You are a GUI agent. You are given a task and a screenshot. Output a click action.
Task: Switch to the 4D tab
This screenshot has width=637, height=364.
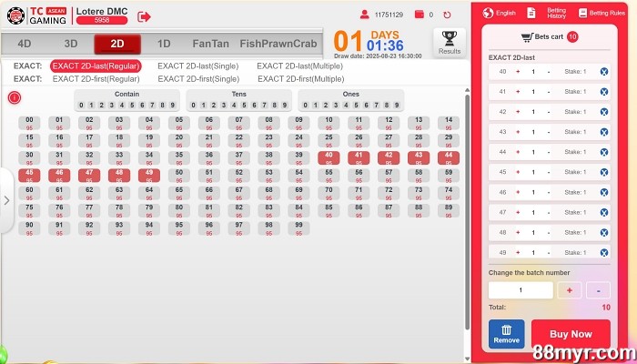[x=25, y=44]
